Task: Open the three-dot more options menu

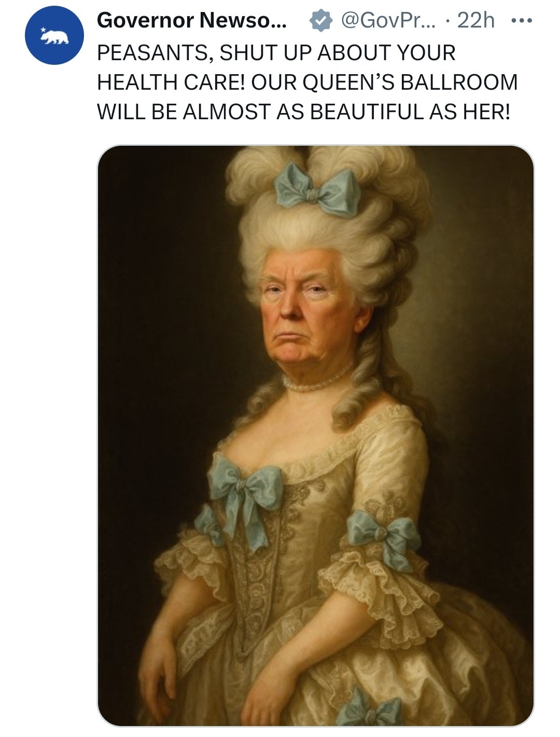Action: coord(521,21)
